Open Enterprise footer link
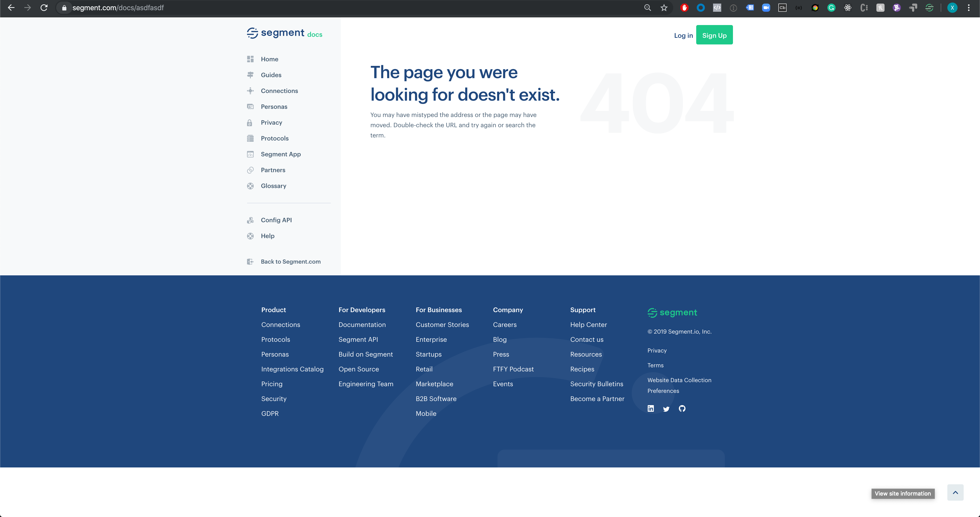Image resolution: width=980 pixels, height=517 pixels. (x=431, y=339)
